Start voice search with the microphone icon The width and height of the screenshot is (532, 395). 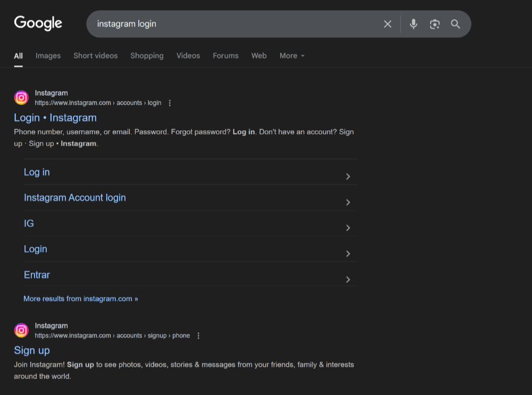tap(413, 24)
